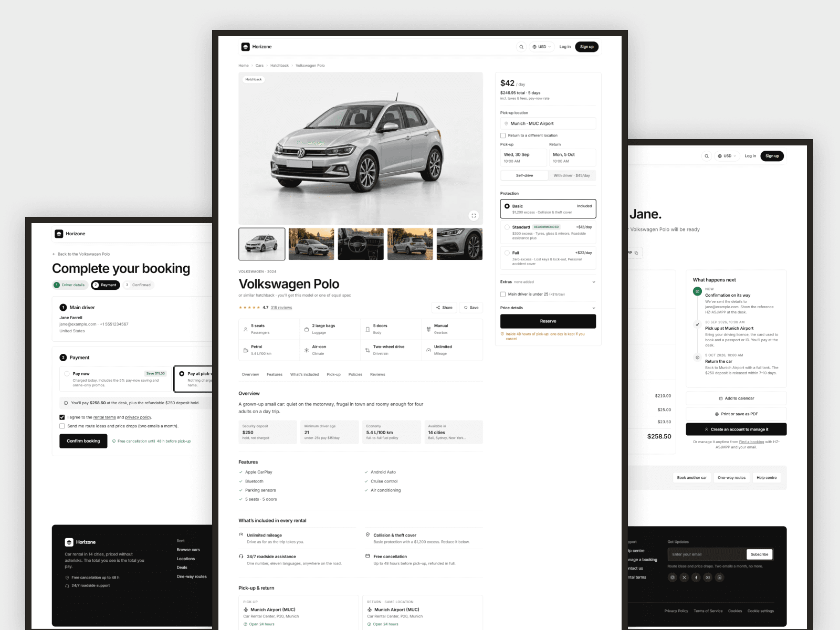
Task: Click Confirm booking button
Action: [83, 441]
